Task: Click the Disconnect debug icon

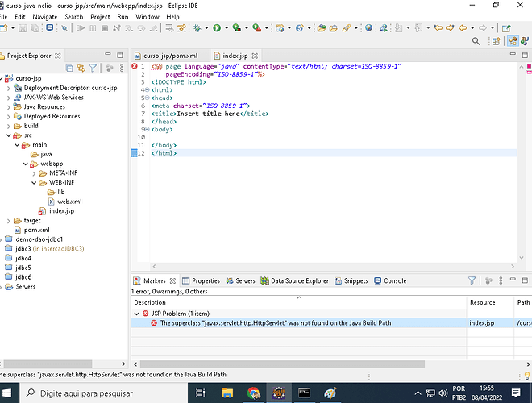Action: (x=117, y=28)
